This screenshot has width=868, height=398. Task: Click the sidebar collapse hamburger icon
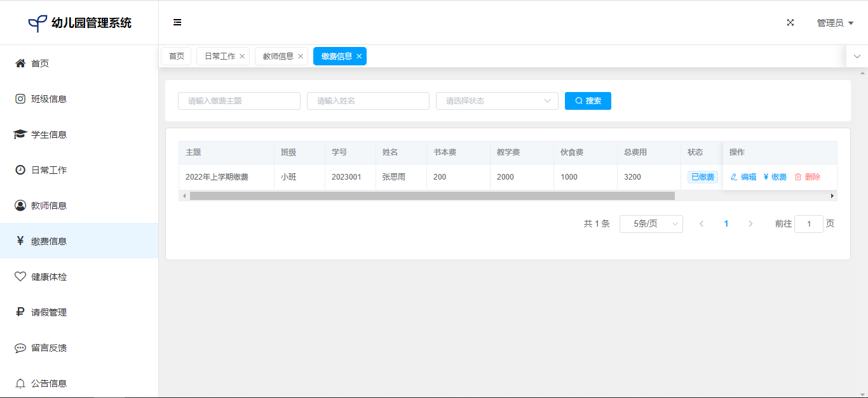(x=177, y=22)
